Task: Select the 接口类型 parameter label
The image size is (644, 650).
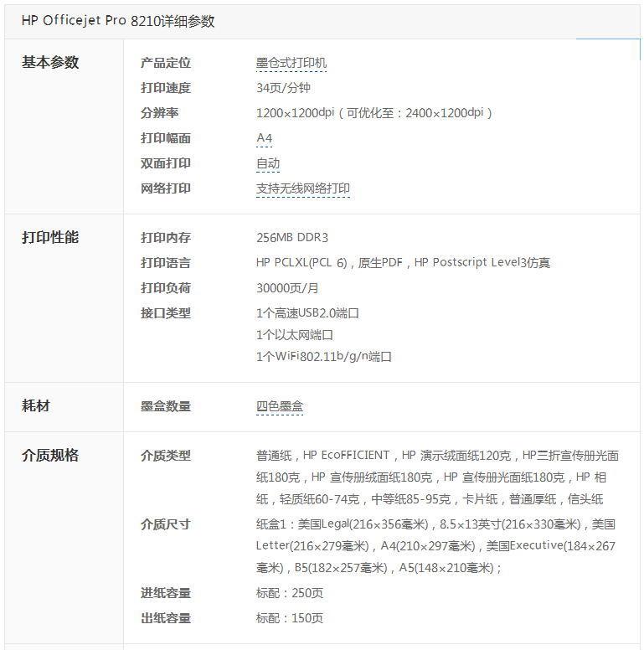Action: (x=165, y=313)
